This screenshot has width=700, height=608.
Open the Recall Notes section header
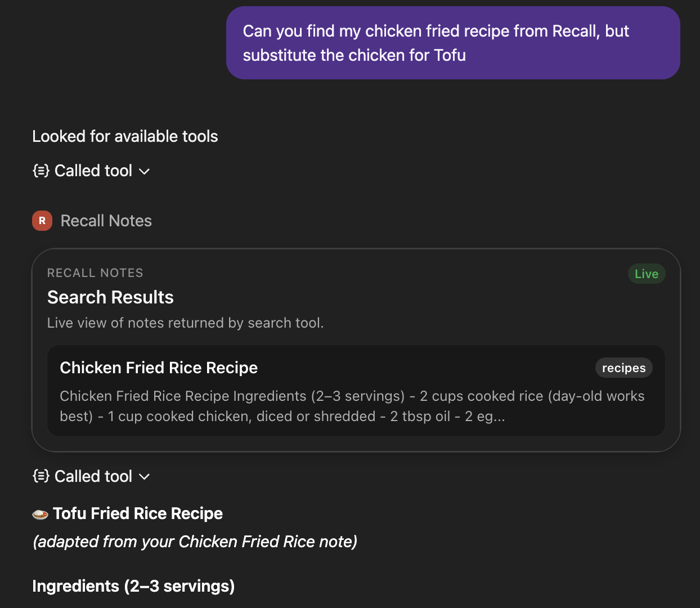pyautogui.click(x=106, y=221)
